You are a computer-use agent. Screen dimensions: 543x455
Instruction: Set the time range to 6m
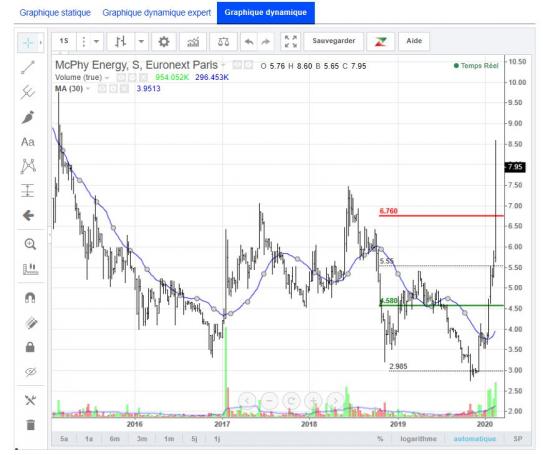pos(115,439)
